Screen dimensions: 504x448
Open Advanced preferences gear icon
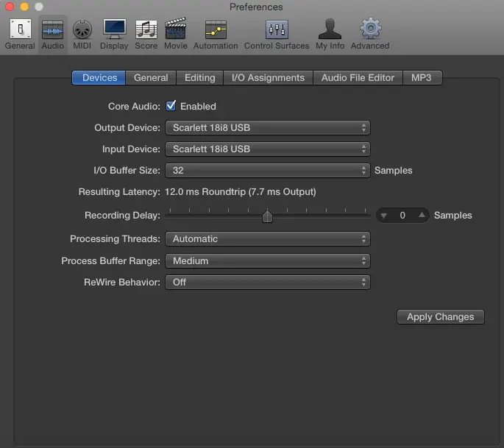[370, 34]
